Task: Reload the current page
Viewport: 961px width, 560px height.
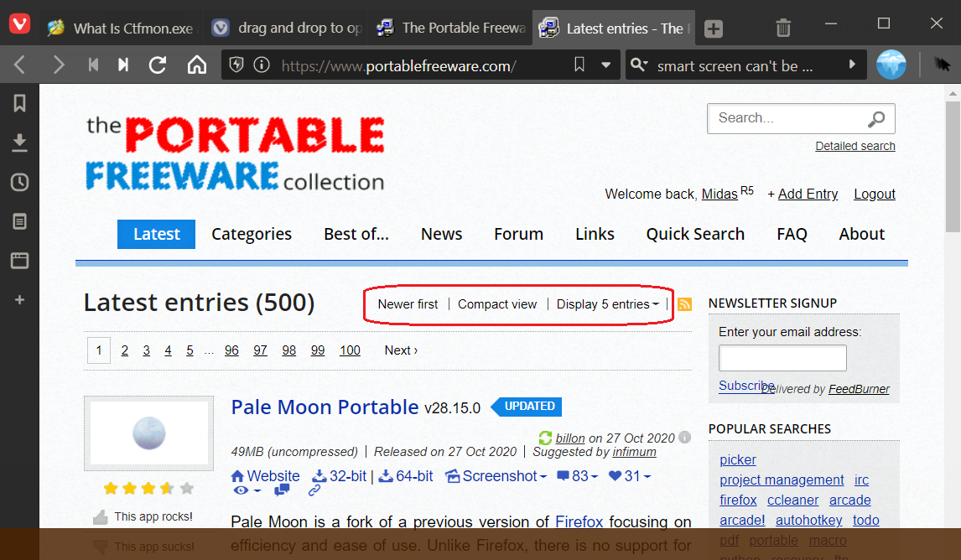Action: (x=158, y=65)
